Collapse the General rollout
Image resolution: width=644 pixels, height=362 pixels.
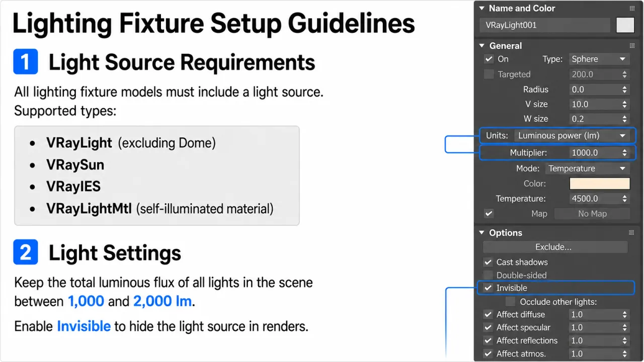pos(481,46)
